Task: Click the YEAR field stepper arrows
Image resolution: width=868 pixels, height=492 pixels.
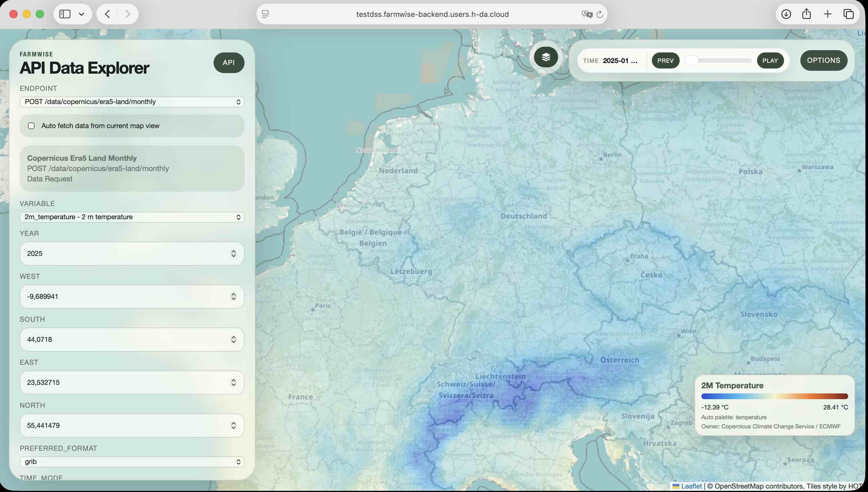Action: point(234,253)
